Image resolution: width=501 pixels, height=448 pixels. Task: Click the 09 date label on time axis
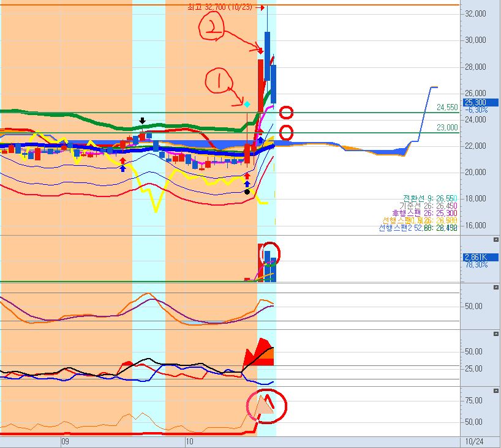[x=65, y=442]
